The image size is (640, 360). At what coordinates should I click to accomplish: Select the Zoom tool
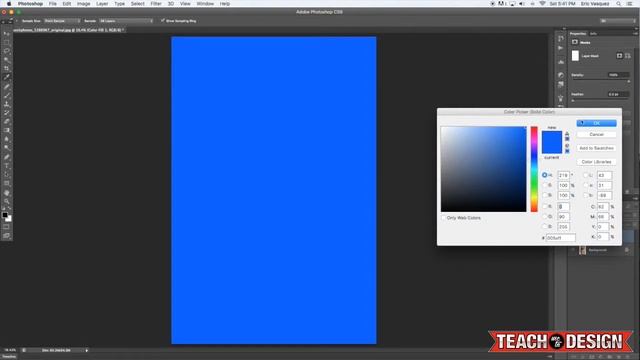(x=7, y=201)
